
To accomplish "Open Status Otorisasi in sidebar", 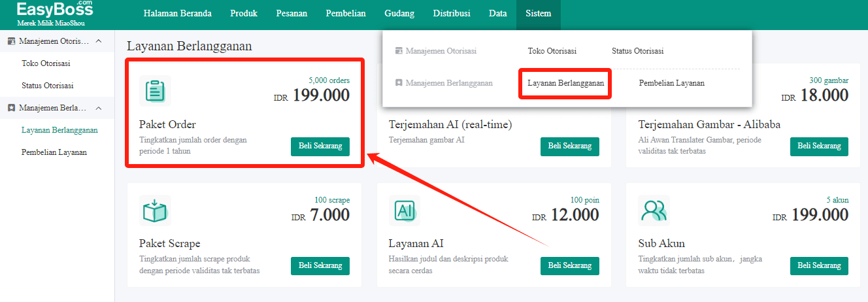I will click(x=47, y=86).
